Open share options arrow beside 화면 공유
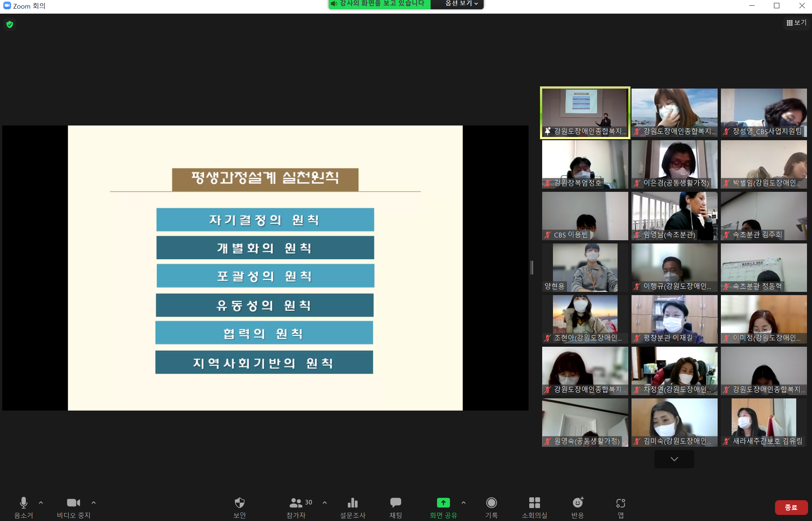This screenshot has width=812, height=521. click(x=464, y=503)
